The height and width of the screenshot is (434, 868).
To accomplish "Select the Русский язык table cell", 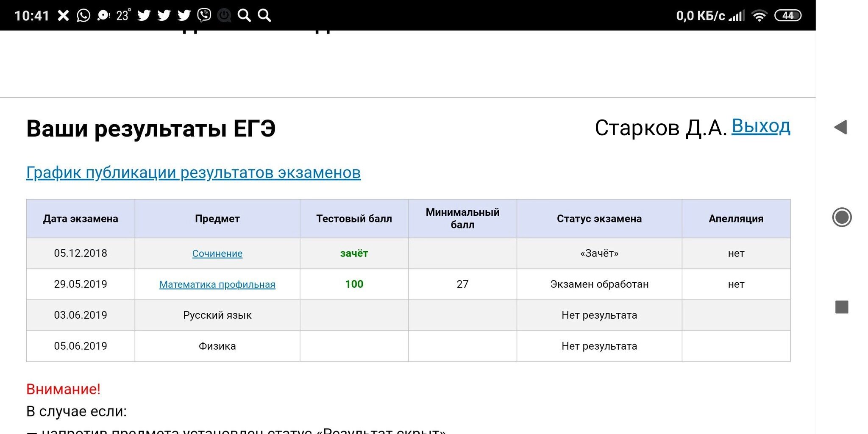I will click(217, 315).
